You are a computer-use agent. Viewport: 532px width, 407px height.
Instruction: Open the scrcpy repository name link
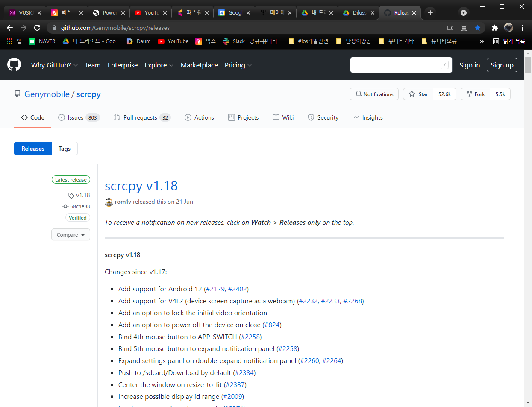[x=88, y=94]
